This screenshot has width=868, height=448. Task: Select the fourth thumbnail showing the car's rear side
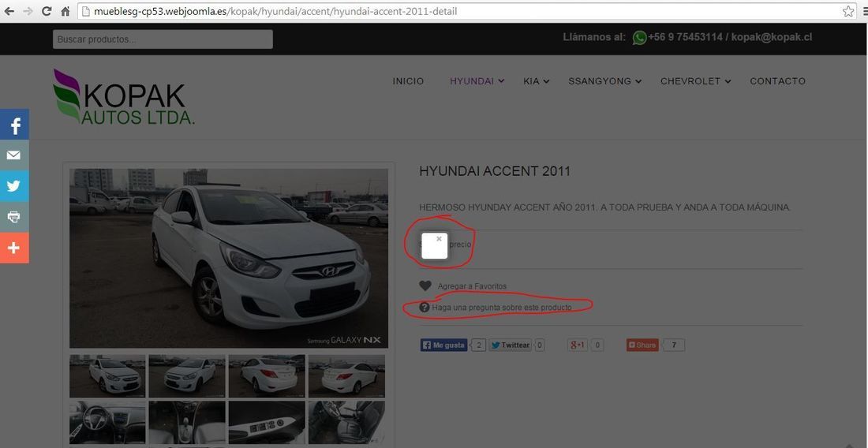coord(346,376)
